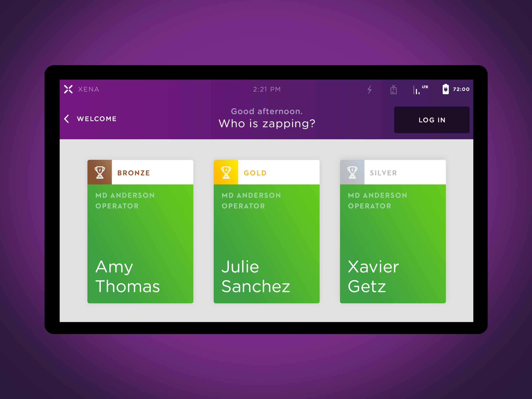Click the BRONZE rank label
This screenshot has height=399, width=532.
click(x=133, y=173)
